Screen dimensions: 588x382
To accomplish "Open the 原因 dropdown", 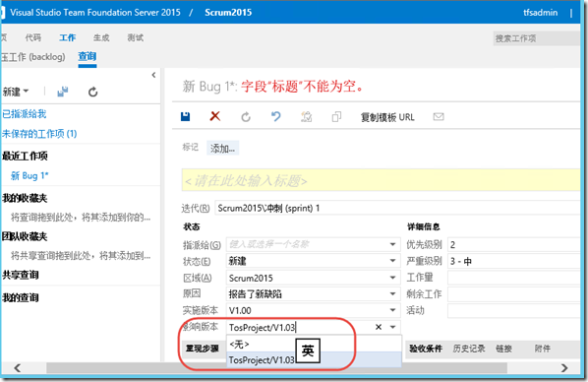I will click(392, 293).
